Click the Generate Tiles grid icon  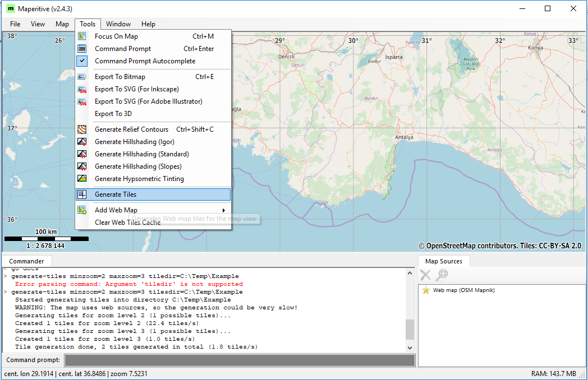[x=82, y=194]
